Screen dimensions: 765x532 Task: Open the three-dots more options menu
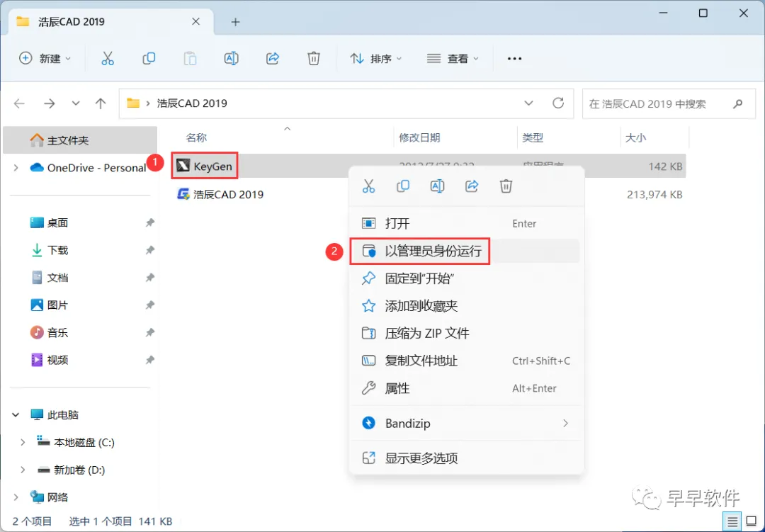click(514, 59)
